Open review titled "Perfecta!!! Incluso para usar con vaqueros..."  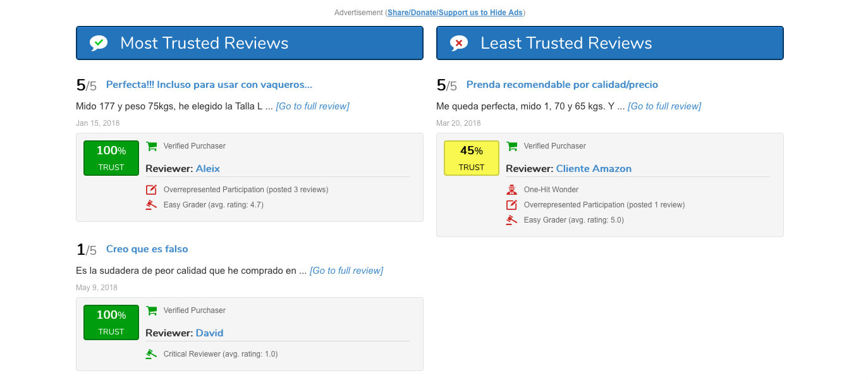pyautogui.click(x=209, y=85)
